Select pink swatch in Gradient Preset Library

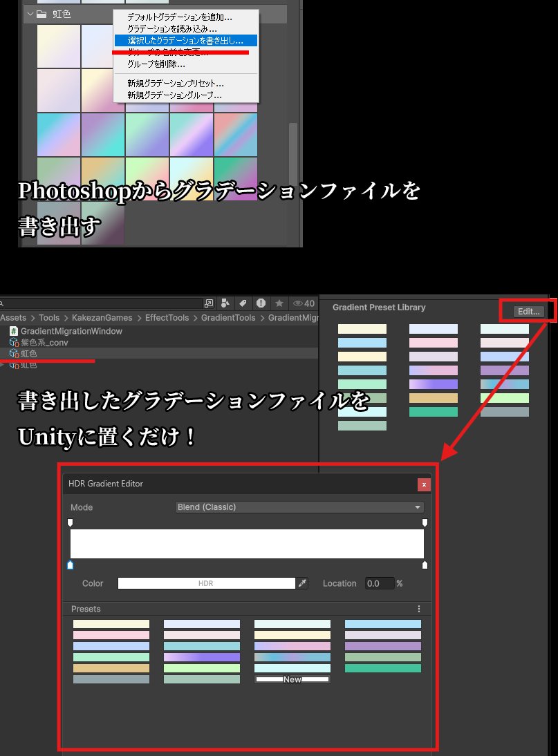(434, 343)
